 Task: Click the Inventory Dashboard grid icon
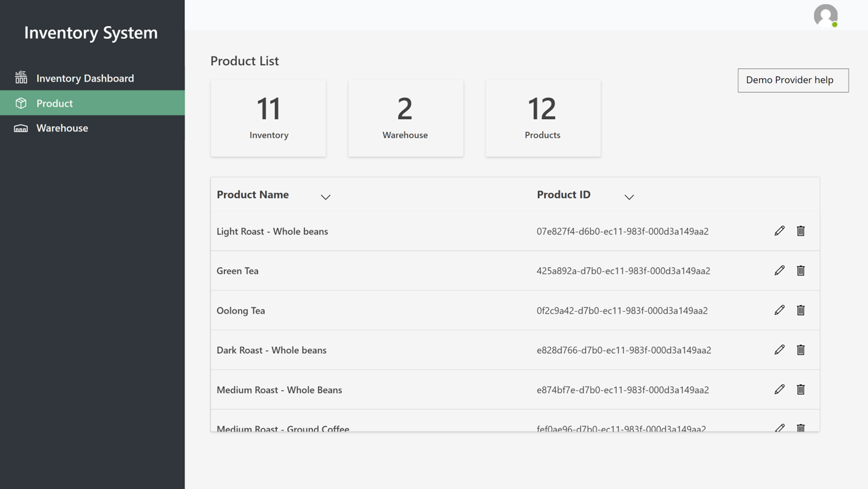[21, 78]
